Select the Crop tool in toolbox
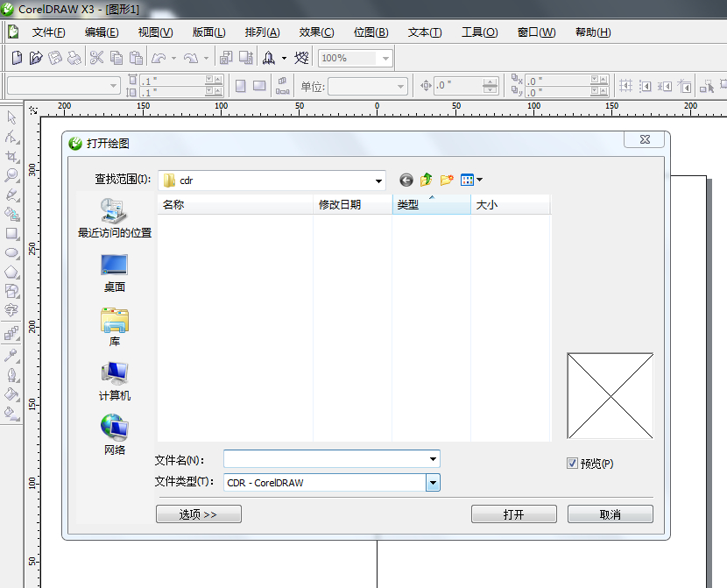727x588 pixels. point(11,156)
